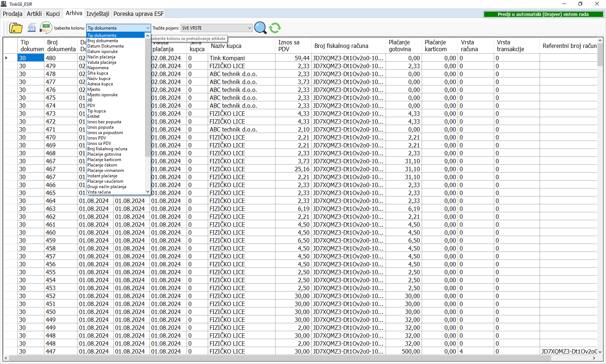Click the cash refund payment icon

pos(46,28)
